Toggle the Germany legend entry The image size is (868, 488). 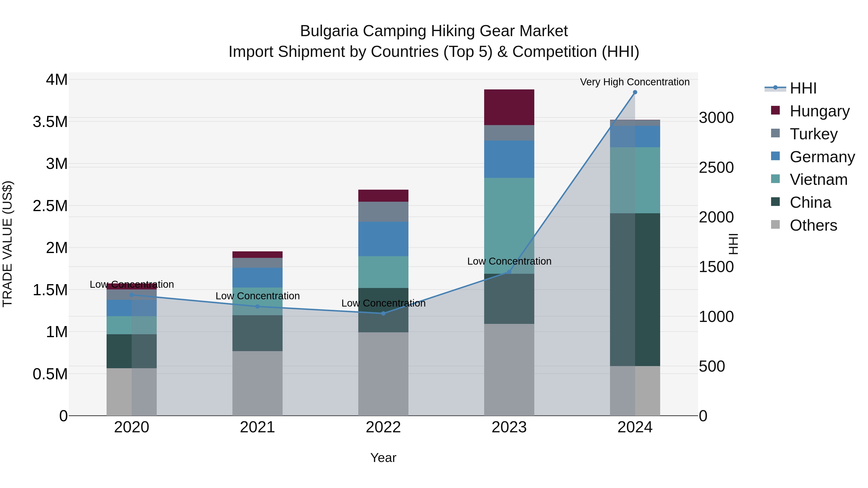[813, 157]
